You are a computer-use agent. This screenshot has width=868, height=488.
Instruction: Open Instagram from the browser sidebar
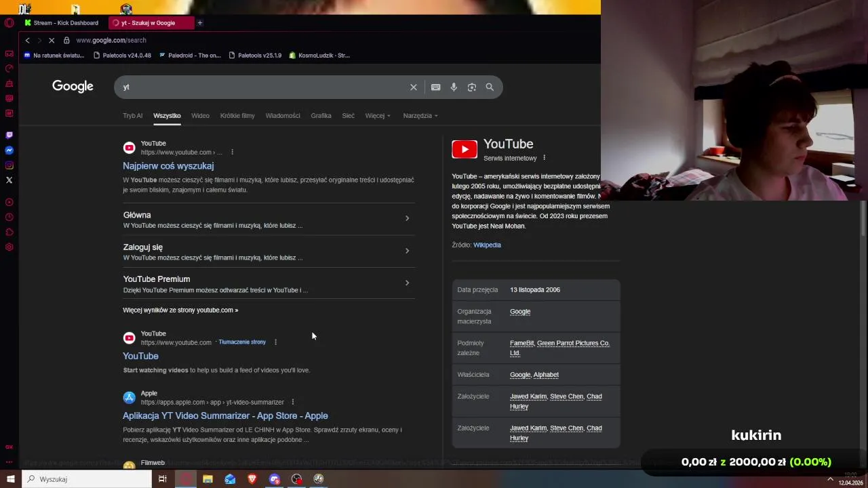[9, 165]
